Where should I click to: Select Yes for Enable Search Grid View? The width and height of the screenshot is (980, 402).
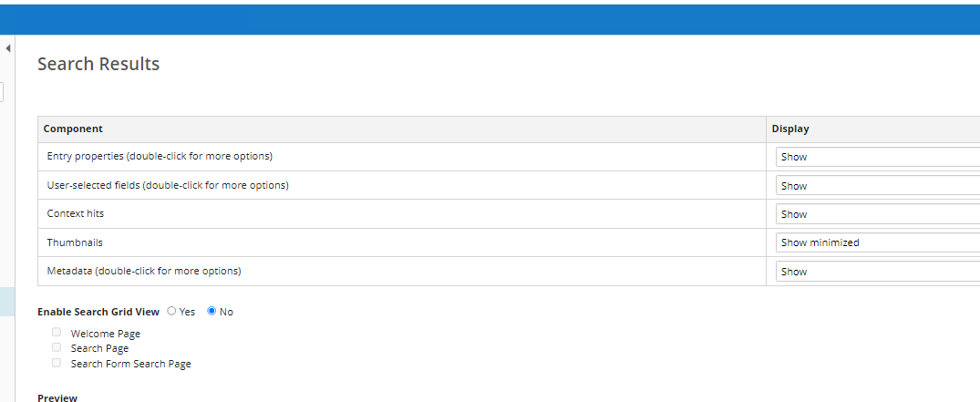171,312
